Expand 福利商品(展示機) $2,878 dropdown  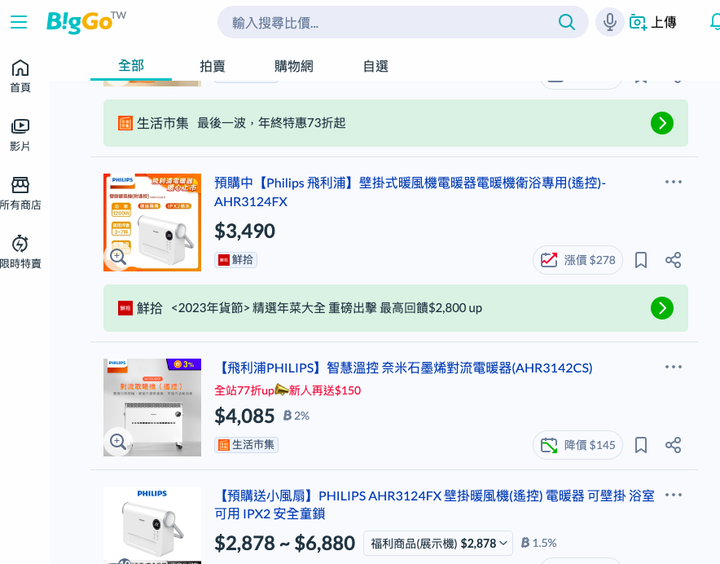(438, 543)
